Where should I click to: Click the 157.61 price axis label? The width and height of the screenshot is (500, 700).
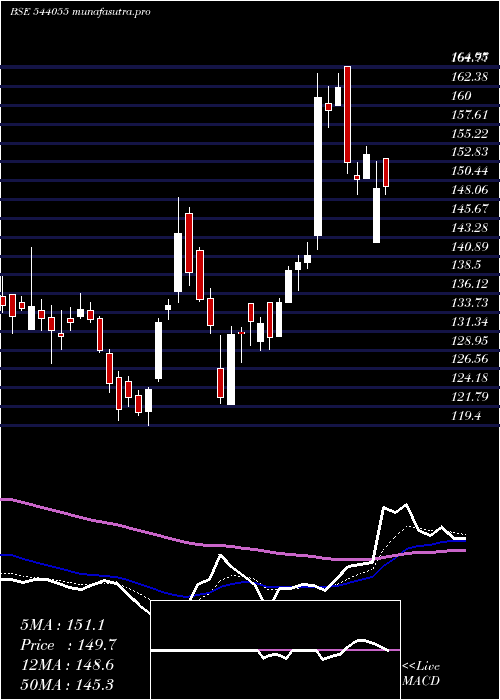[469, 115]
